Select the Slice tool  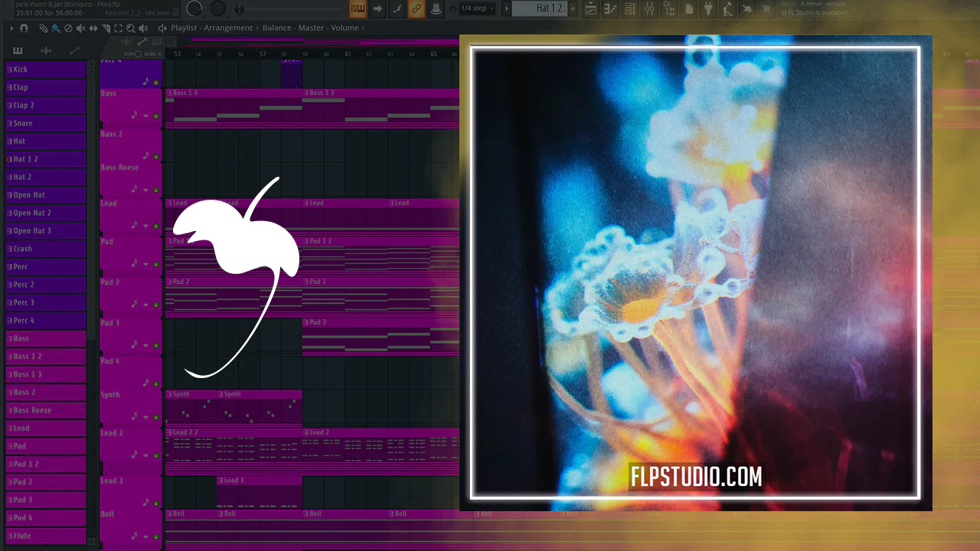106,28
